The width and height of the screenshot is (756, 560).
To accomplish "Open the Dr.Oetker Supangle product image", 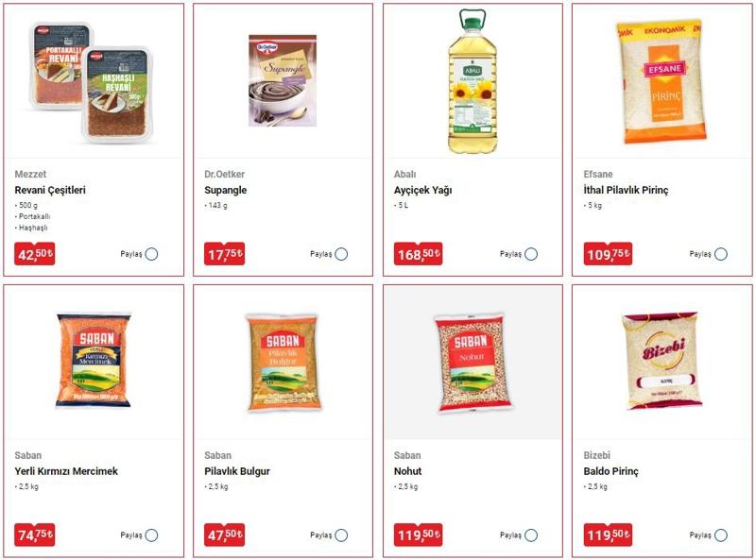I will point(283,80).
